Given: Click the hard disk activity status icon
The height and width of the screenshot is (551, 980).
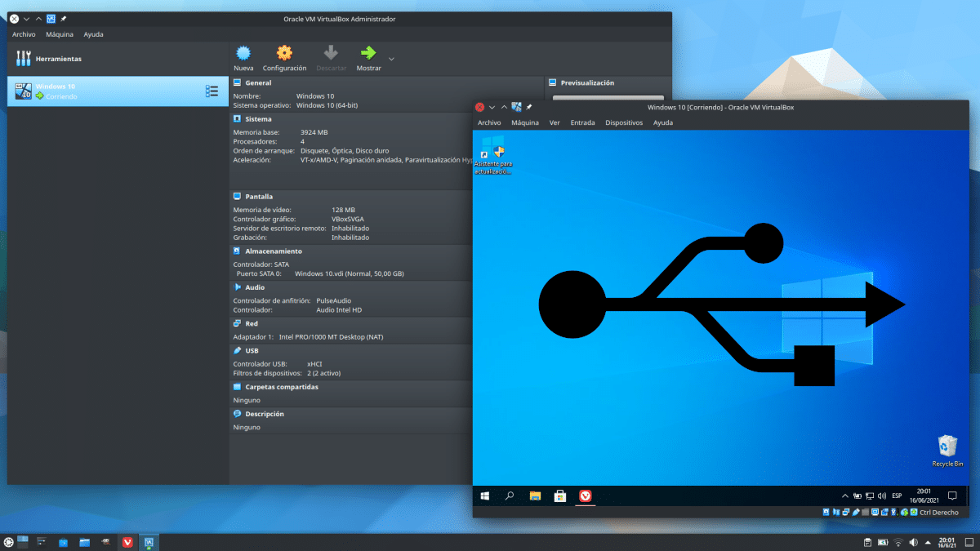Looking at the screenshot, I should point(826,512).
